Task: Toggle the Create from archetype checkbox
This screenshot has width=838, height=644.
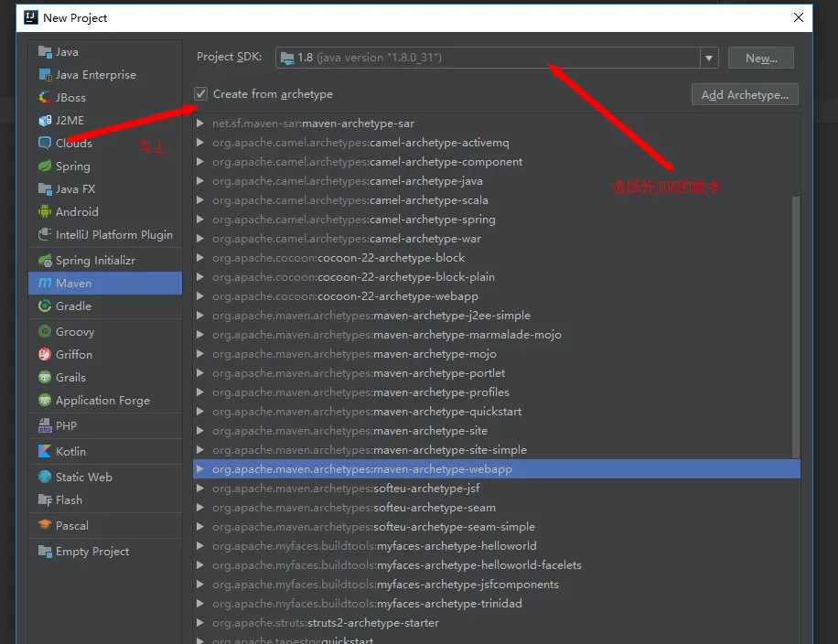Action: [201, 94]
